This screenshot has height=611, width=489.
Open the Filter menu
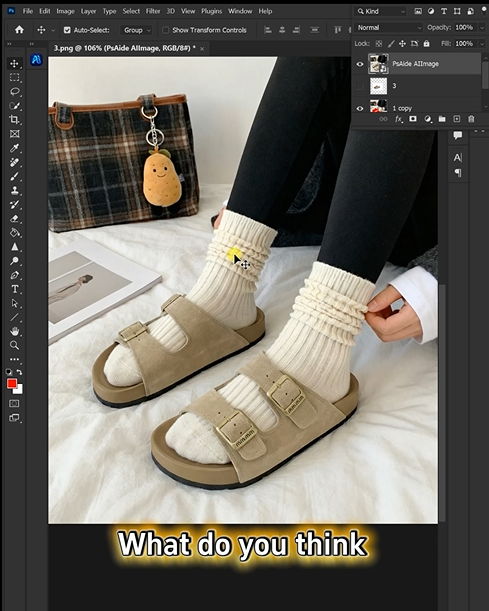[153, 11]
